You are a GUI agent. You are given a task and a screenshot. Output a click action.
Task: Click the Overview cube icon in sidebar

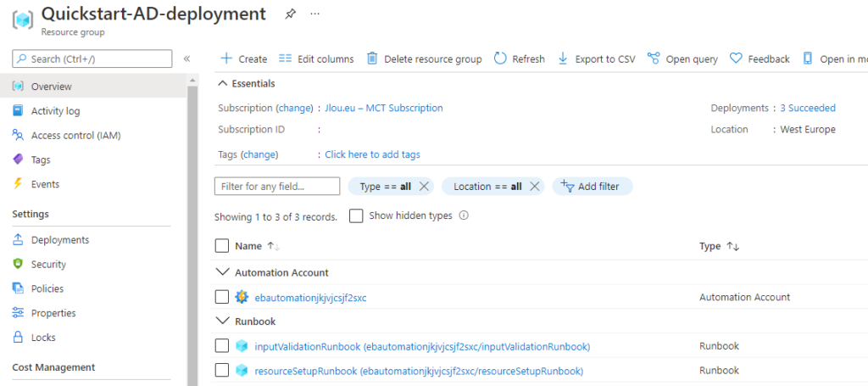19,87
